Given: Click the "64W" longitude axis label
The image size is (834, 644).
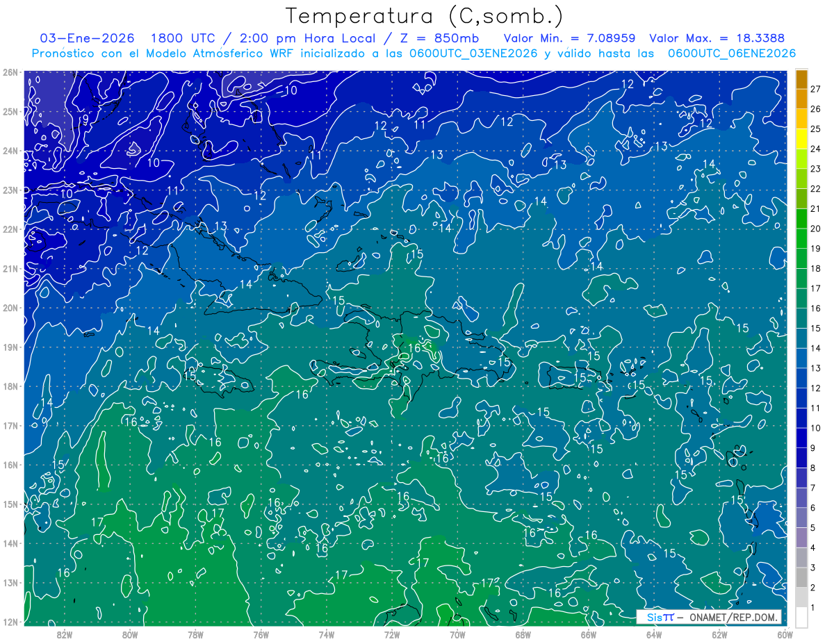Looking at the screenshot, I should 653,635.
